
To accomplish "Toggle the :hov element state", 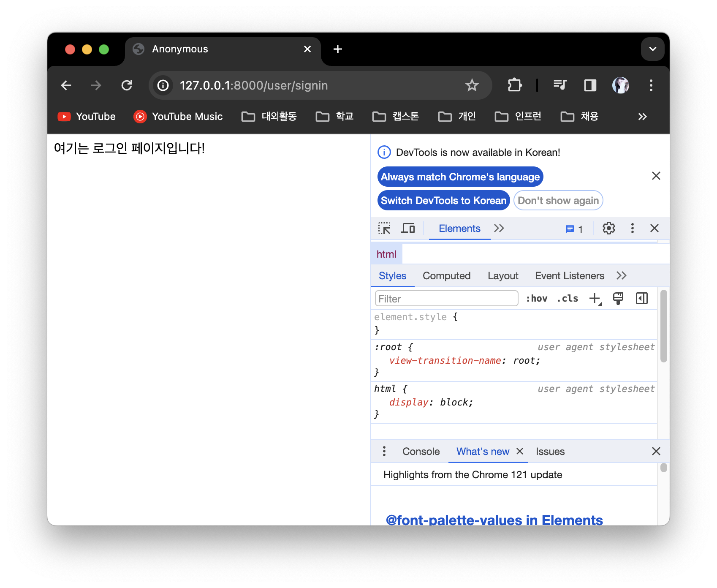I will 536,299.
